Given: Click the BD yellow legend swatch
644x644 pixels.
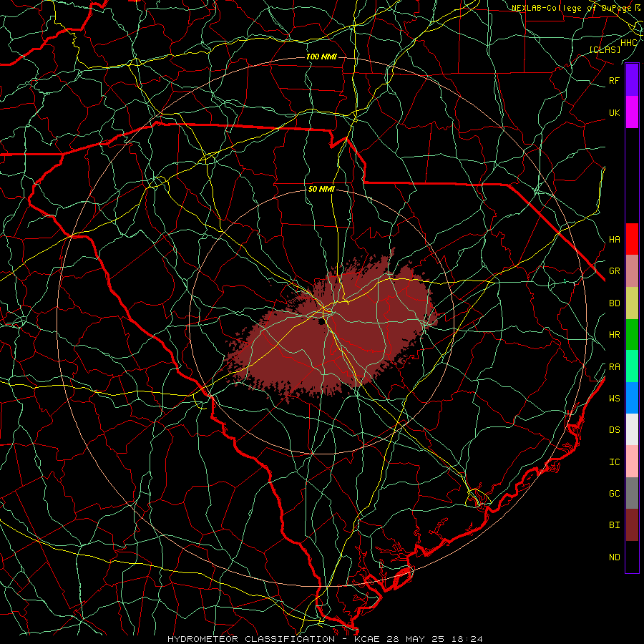Looking at the screenshot, I should pos(632,303).
